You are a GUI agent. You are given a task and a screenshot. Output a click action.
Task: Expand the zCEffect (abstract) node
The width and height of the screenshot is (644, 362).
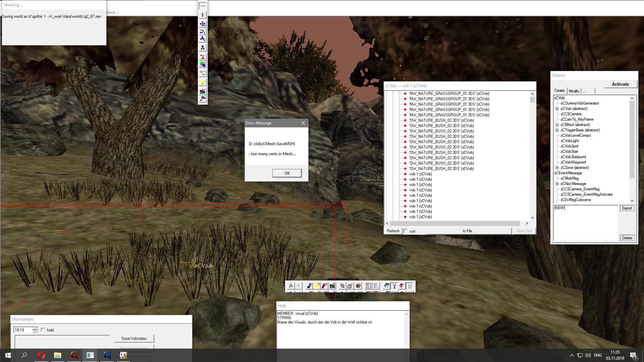[557, 125]
